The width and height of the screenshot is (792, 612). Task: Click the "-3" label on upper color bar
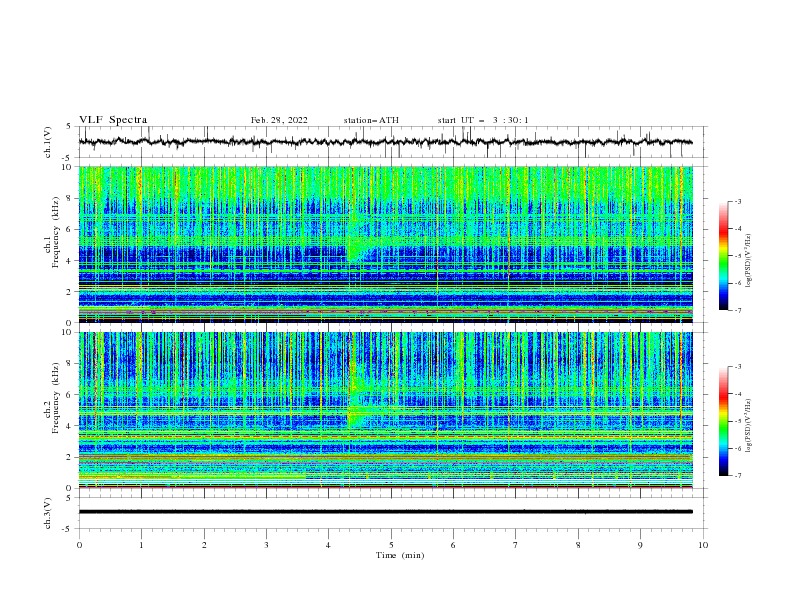tap(738, 202)
